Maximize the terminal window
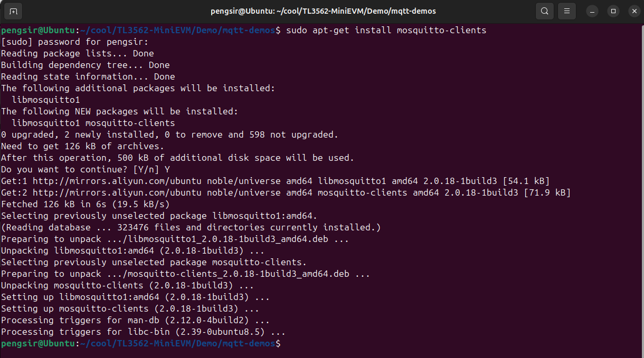 (613, 11)
